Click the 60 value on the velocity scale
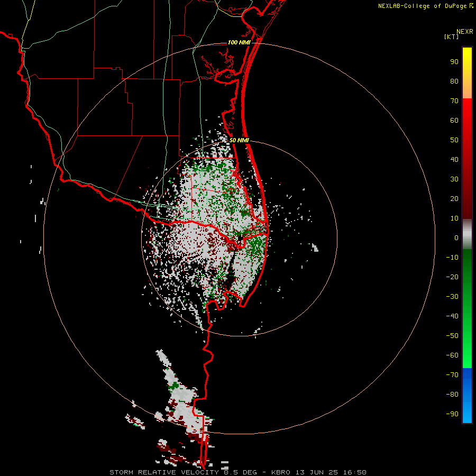The height and width of the screenshot is (476, 476). (x=454, y=120)
